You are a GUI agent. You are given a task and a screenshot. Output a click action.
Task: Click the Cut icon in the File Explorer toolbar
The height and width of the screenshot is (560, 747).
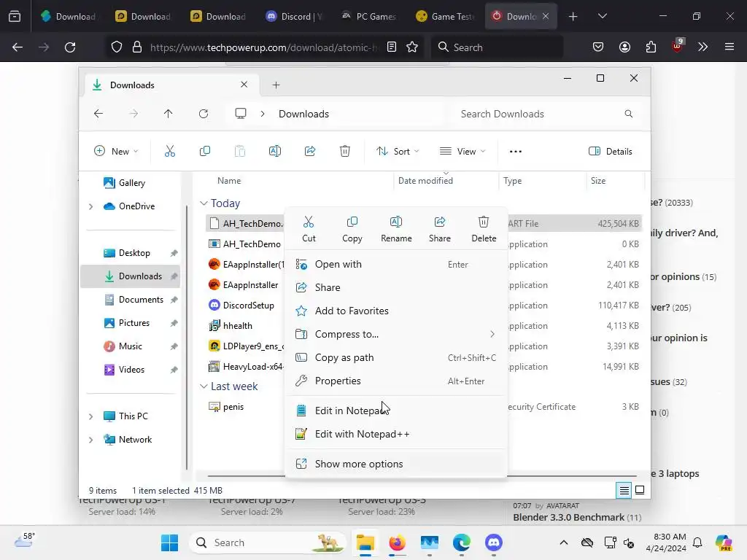click(169, 152)
